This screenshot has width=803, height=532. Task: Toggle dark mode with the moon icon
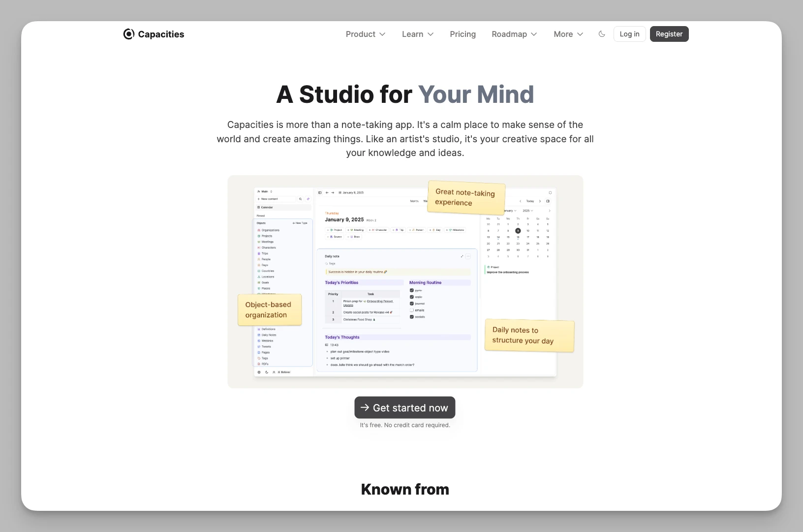coord(602,34)
